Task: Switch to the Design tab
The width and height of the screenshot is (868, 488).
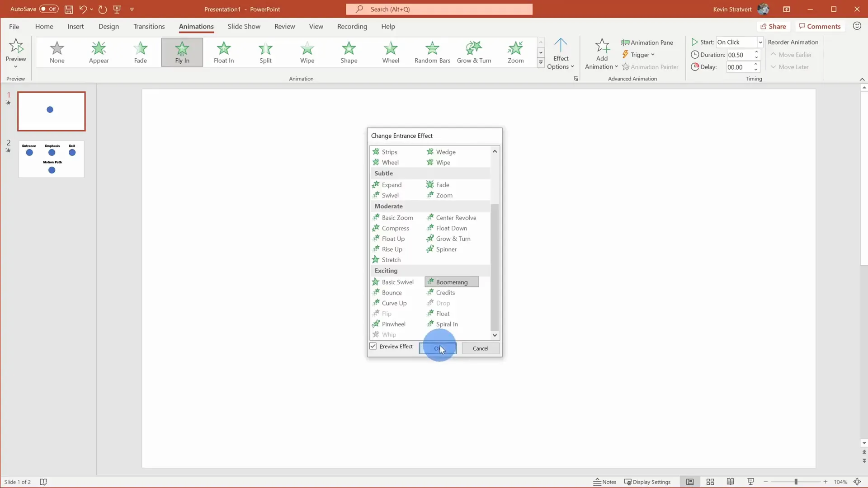Action: (108, 26)
